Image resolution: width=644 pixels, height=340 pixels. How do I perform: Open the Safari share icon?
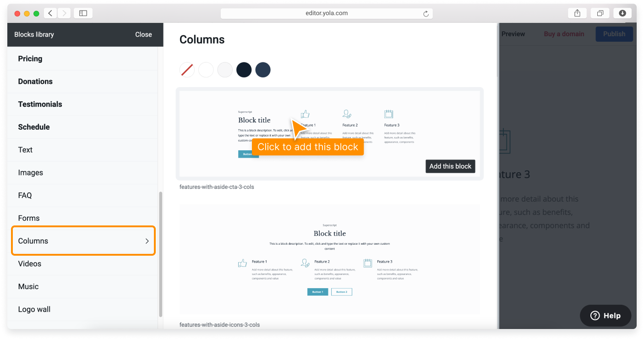577,13
